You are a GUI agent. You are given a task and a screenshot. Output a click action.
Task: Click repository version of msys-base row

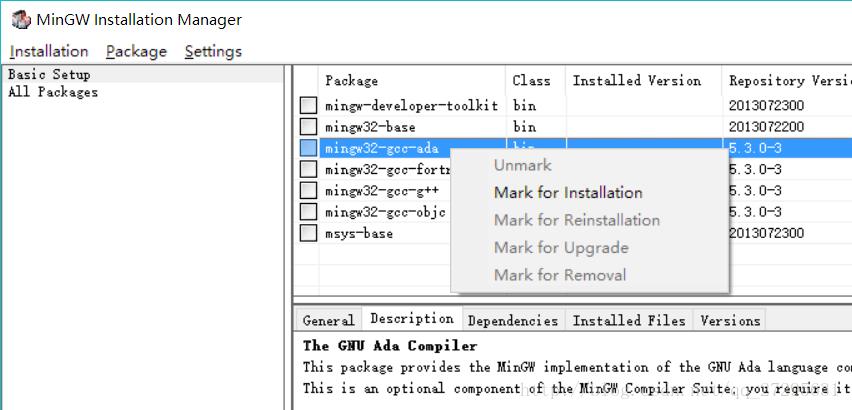pos(766,234)
